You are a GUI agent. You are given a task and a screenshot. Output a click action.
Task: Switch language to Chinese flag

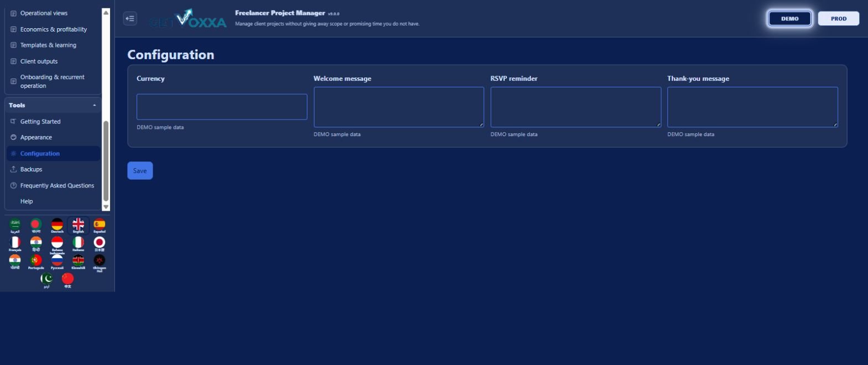click(67, 281)
